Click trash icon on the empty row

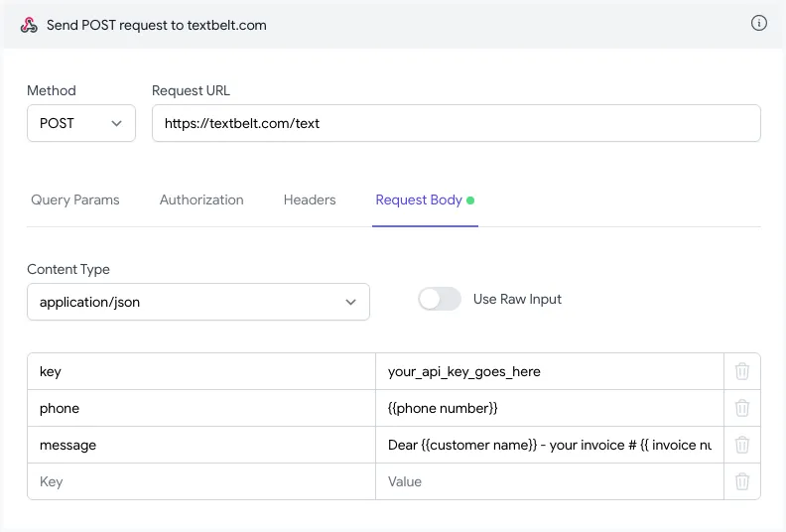coord(741,481)
